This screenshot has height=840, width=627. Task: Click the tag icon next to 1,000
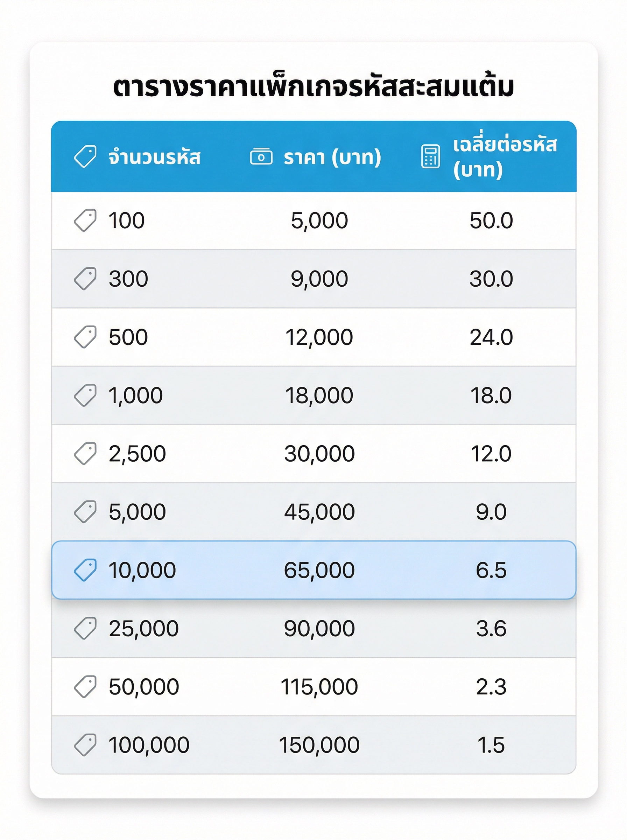tap(85, 395)
